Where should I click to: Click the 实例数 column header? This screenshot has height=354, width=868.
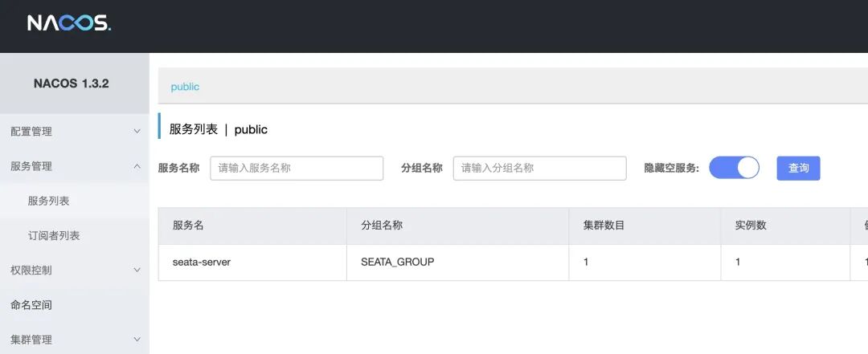point(751,226)
